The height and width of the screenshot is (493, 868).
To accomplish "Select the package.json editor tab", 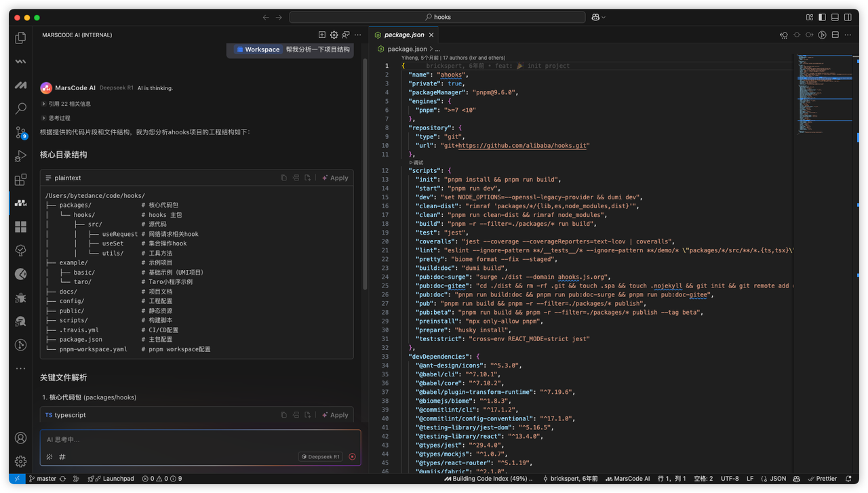I will pyautogui.click(x=404, y=35).
